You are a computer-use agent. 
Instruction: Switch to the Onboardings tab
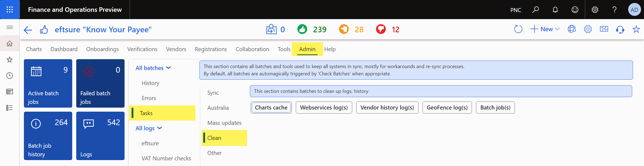(x=102, y=49)
